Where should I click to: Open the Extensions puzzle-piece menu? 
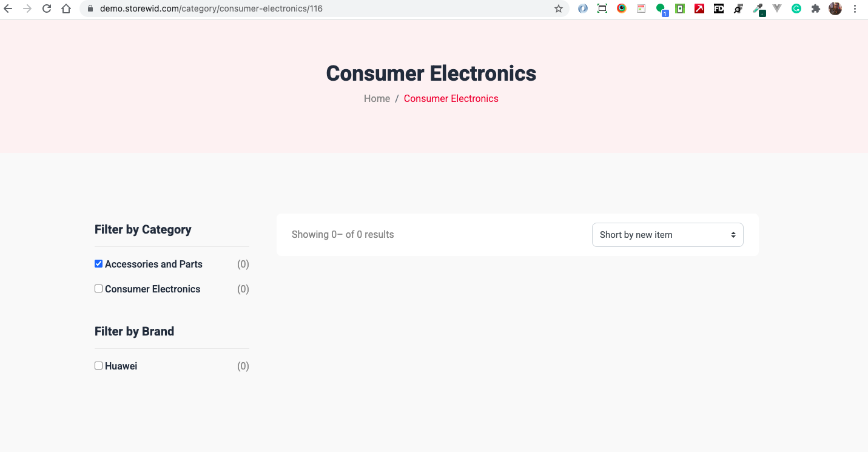coord(816,9)
